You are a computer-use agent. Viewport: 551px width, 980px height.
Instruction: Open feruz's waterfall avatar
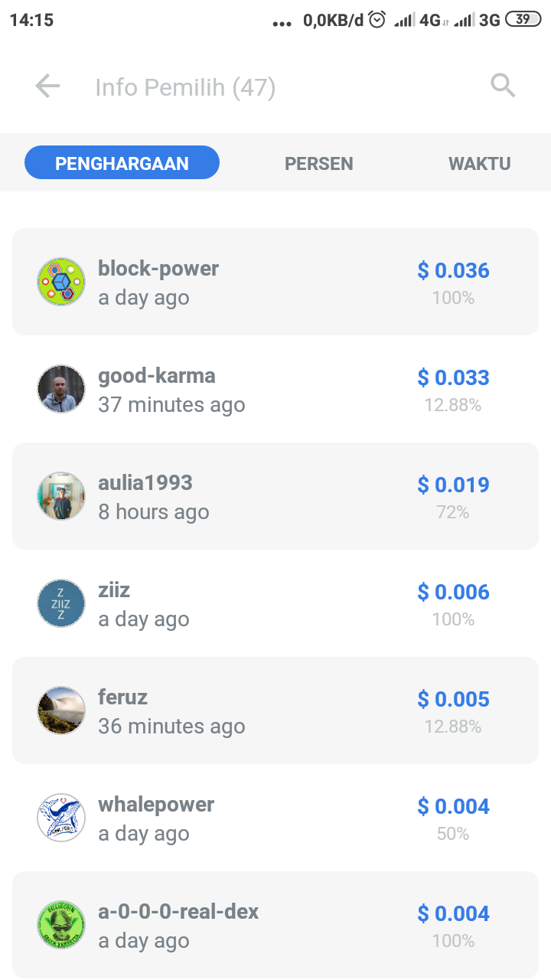pyautogui.click(x=61, y=710)
